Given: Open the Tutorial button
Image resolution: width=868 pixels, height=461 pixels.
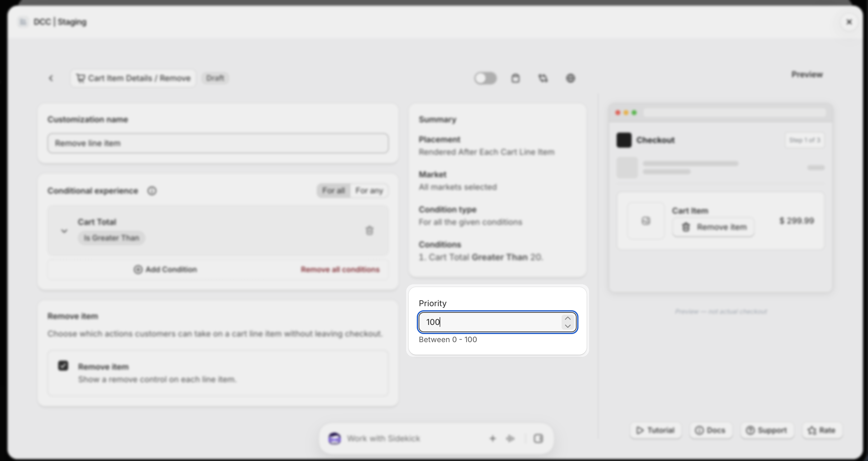Looking at the screenshot, I should point(655,430).
